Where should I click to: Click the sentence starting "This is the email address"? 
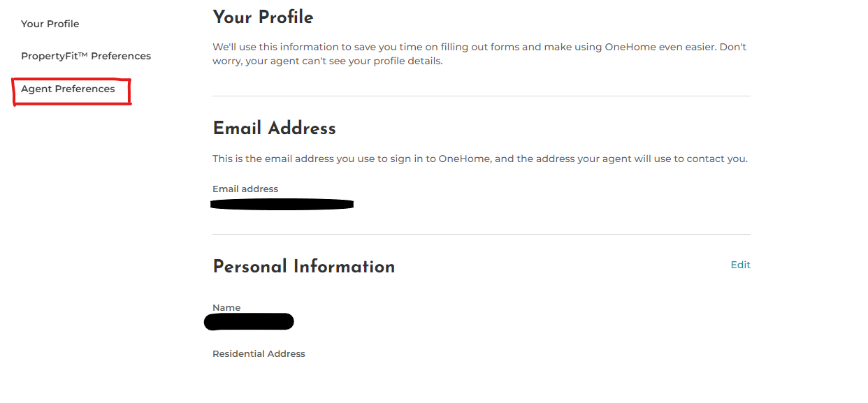click(x=479, y=159)
